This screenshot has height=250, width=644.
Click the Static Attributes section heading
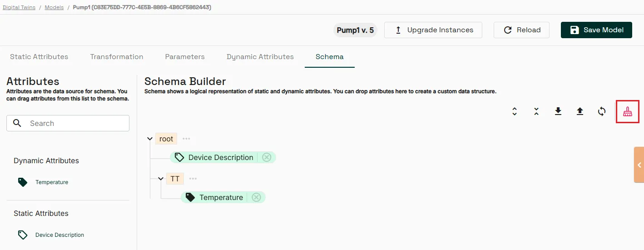[41, 214]
